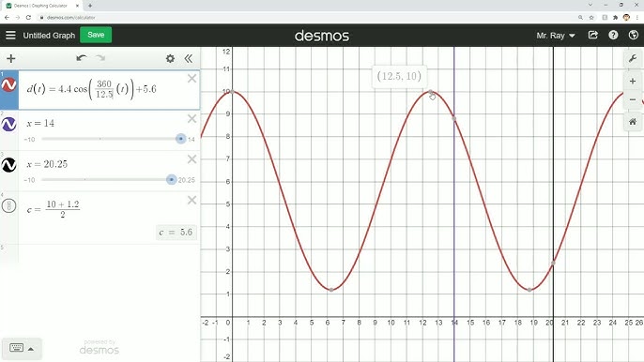Click the green Save button
This screenshot has height=362, width=644.
(x=96, y=35)
